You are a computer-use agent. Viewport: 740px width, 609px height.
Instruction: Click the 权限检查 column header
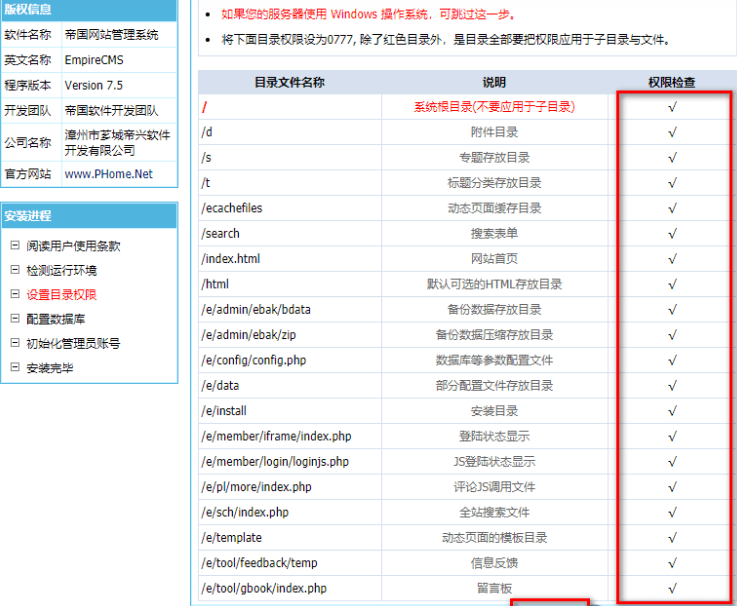click(672, 82)
